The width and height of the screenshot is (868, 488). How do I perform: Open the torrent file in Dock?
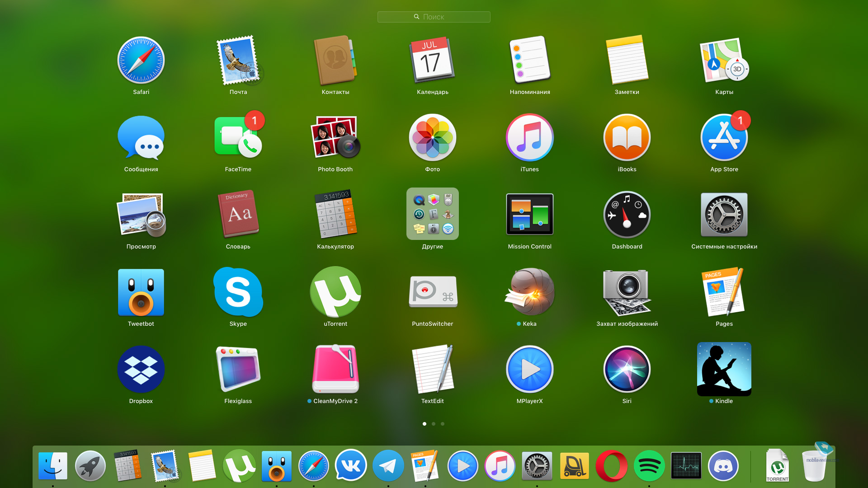(778, 466)
